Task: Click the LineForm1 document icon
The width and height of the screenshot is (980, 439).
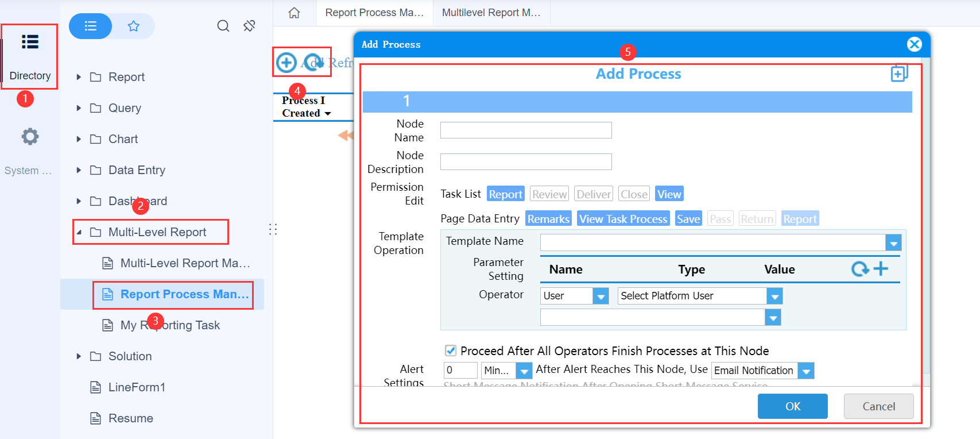Action: (x=96, y=387)
